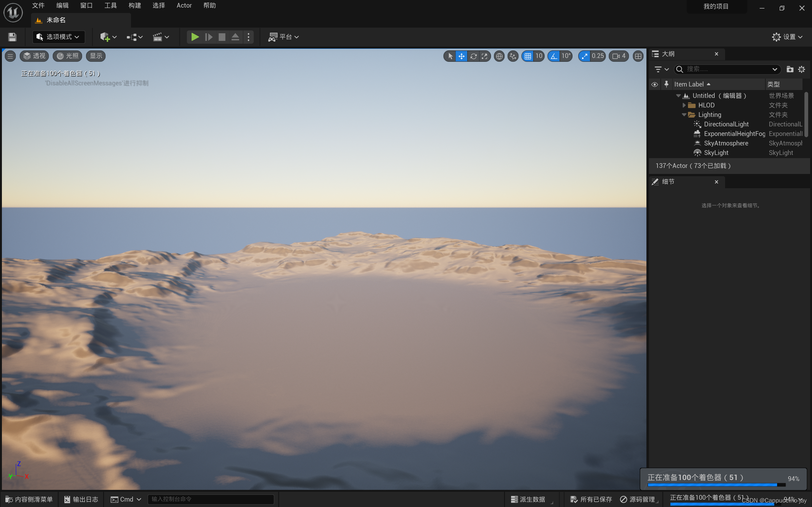The image size is (812, 507).
Task: Click the viewport layout maximize icon
Action: (638, 56)
